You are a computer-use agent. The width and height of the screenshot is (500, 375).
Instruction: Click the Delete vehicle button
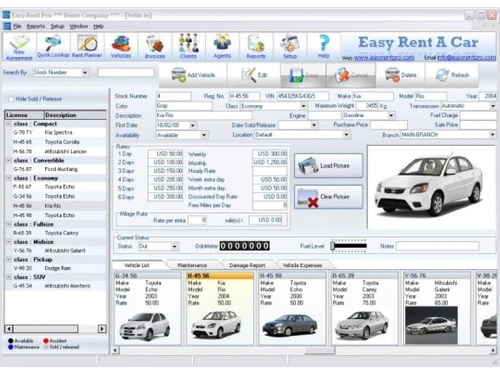tap(400, 75)
